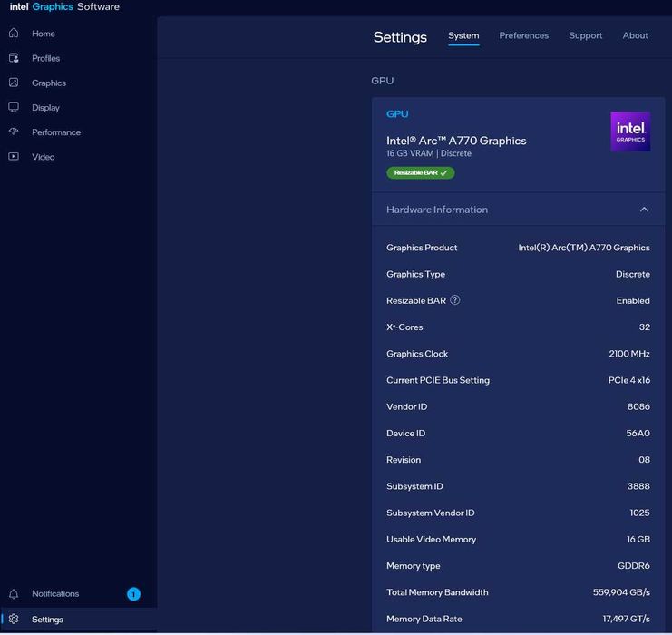Click the Display monitor icon in sidebar
Viewport: 672px width, 635px height.
[14, 107]
